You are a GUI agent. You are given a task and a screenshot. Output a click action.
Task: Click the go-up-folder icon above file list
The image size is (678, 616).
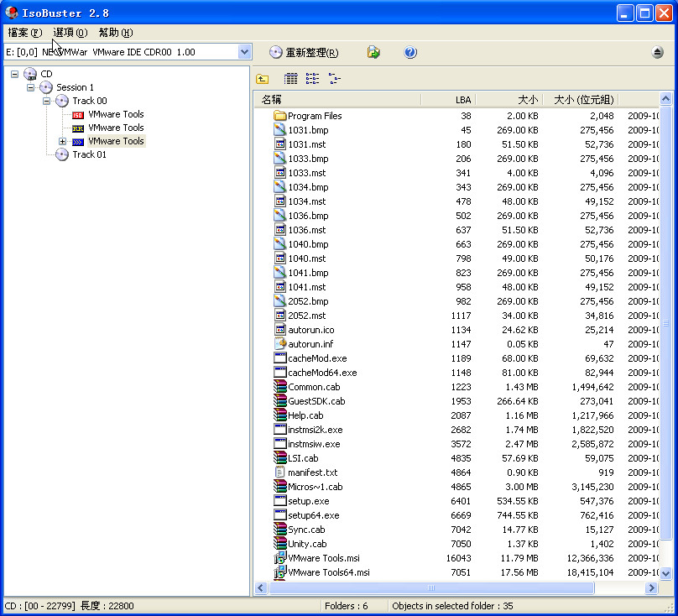coord(263,78)
